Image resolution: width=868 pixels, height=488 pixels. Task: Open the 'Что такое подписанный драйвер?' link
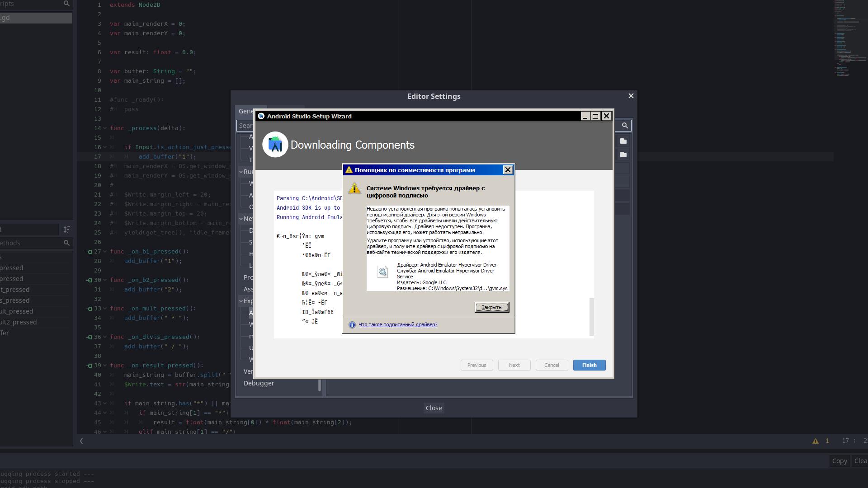pyautogui.click(x=398, y=325)
